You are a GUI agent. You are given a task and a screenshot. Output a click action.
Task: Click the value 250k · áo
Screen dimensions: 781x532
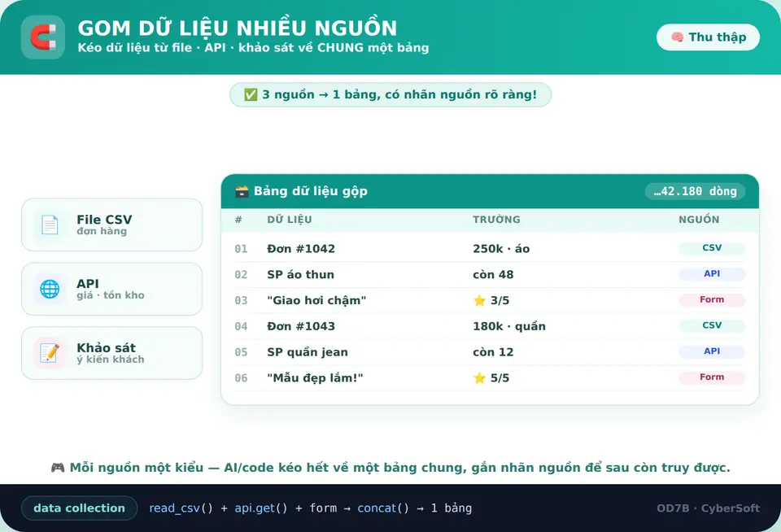point(501,249)
